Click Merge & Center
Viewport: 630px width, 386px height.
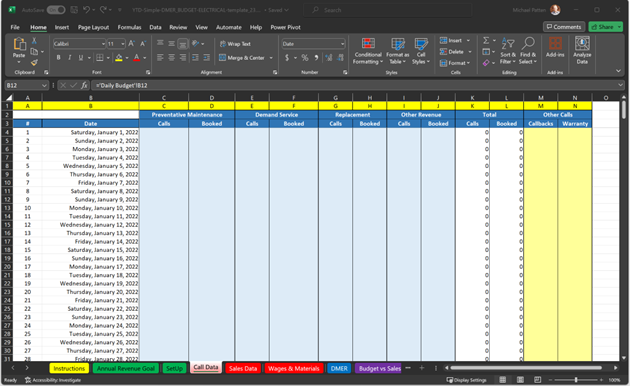(242, 58)
